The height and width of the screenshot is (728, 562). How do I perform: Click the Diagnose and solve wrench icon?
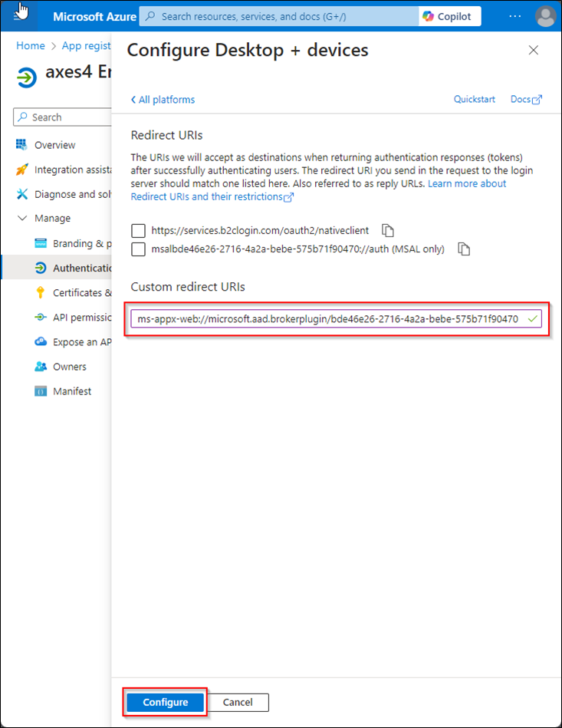pyautogui.click(x=21, y=194)
